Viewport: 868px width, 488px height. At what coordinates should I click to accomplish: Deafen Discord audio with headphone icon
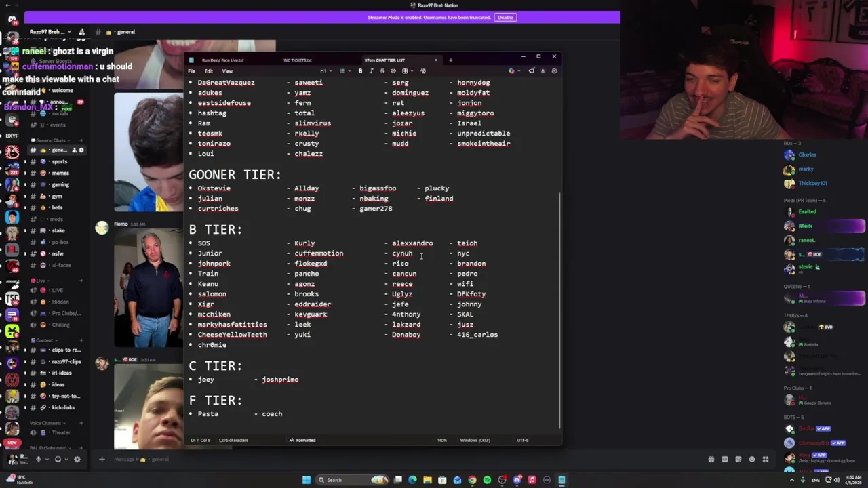pos(58,460)
